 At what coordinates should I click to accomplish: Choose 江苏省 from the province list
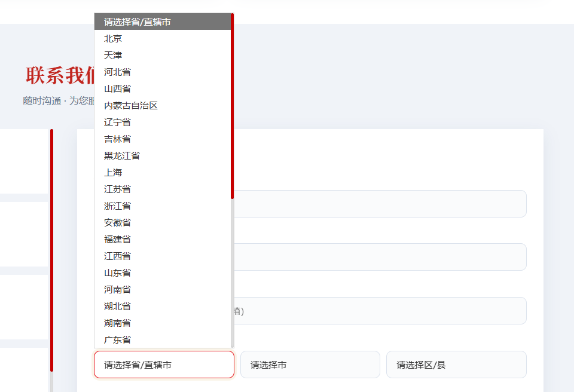(163, 189)
